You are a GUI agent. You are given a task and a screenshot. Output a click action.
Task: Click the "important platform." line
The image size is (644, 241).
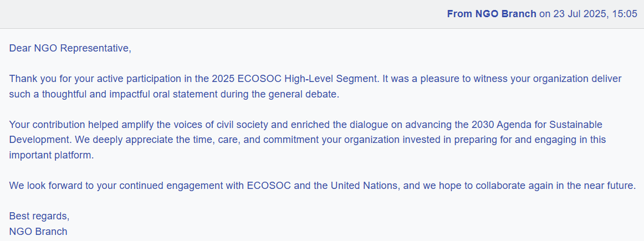click(52, 156)
